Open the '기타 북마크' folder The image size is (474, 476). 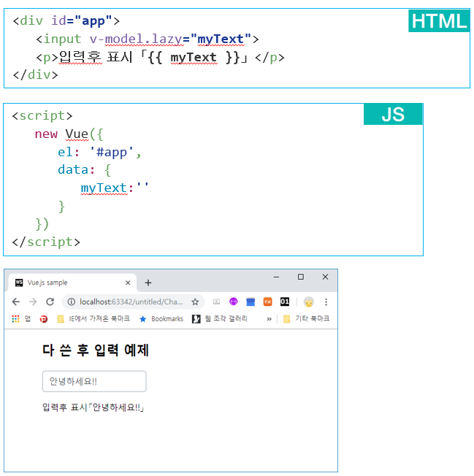click(306, 319)
